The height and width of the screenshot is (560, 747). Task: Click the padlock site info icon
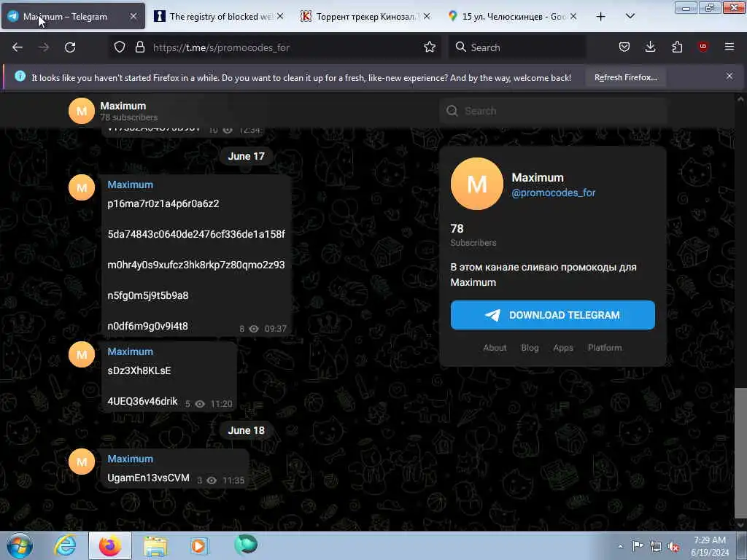point(139,47)
